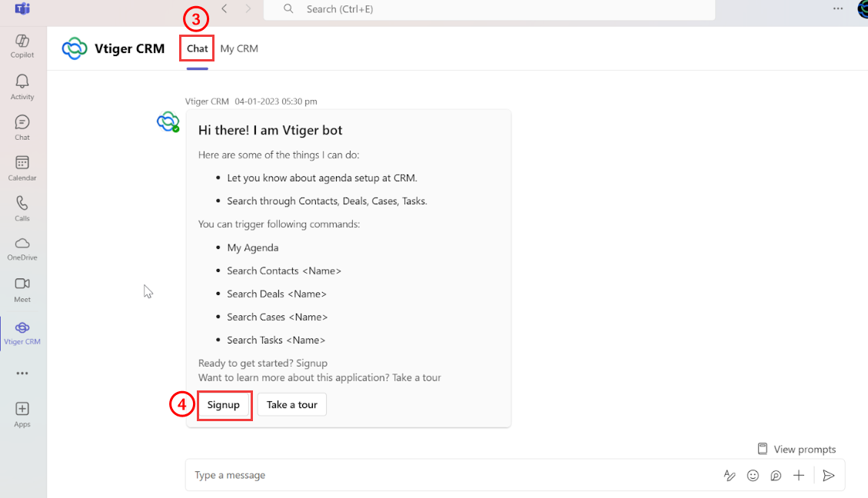Open the emoji picker
Viewport: 868px width, 498px height.
tap(753, 475)
